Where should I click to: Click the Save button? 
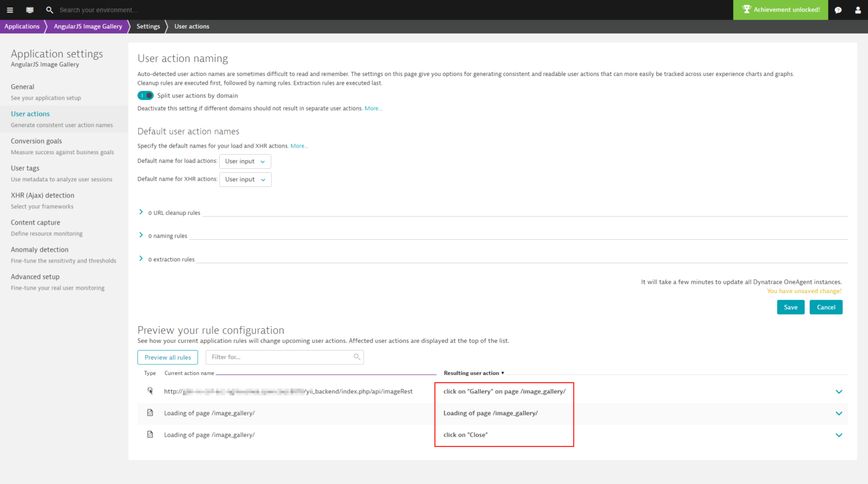tap(790, 307)
